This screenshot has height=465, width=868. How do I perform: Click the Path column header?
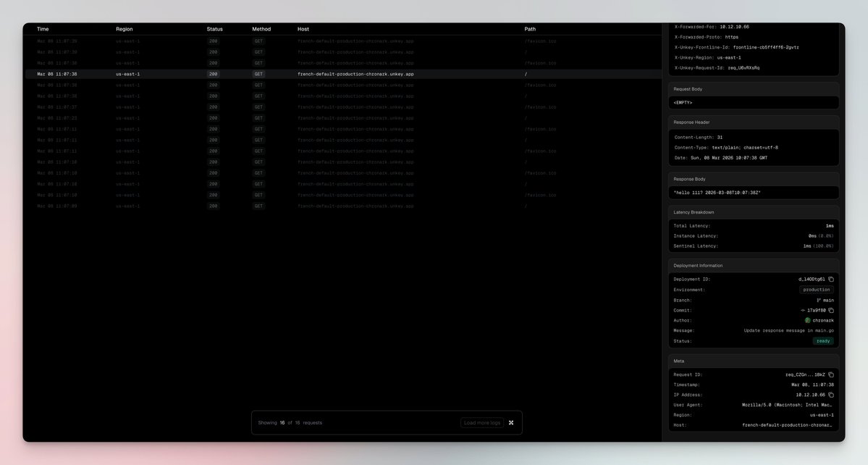(x=530, y=30)
